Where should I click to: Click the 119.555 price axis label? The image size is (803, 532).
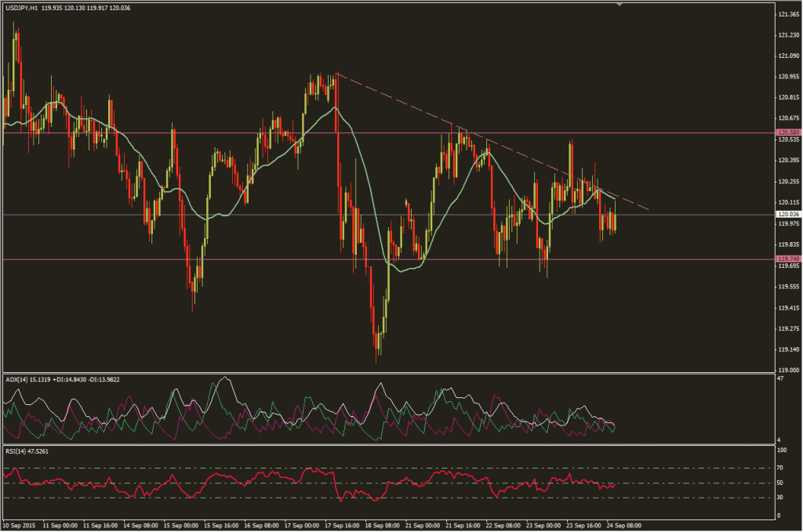click(x=789, y=287)
